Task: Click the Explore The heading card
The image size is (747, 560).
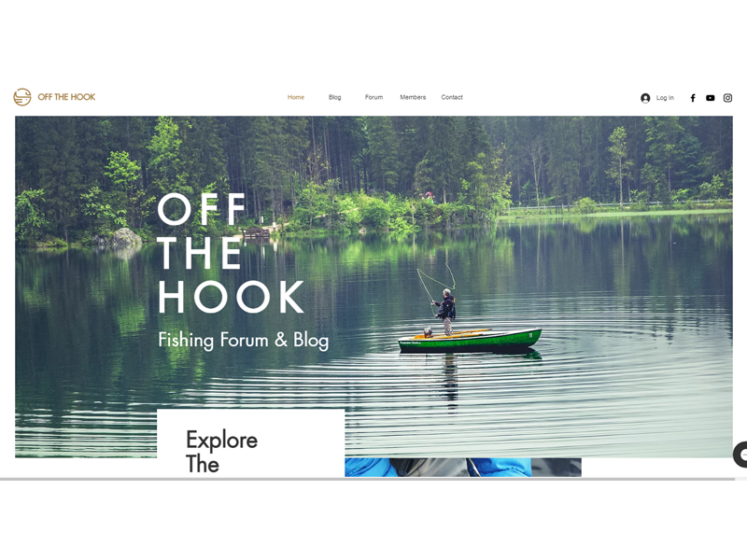Action: coord(250,442)
